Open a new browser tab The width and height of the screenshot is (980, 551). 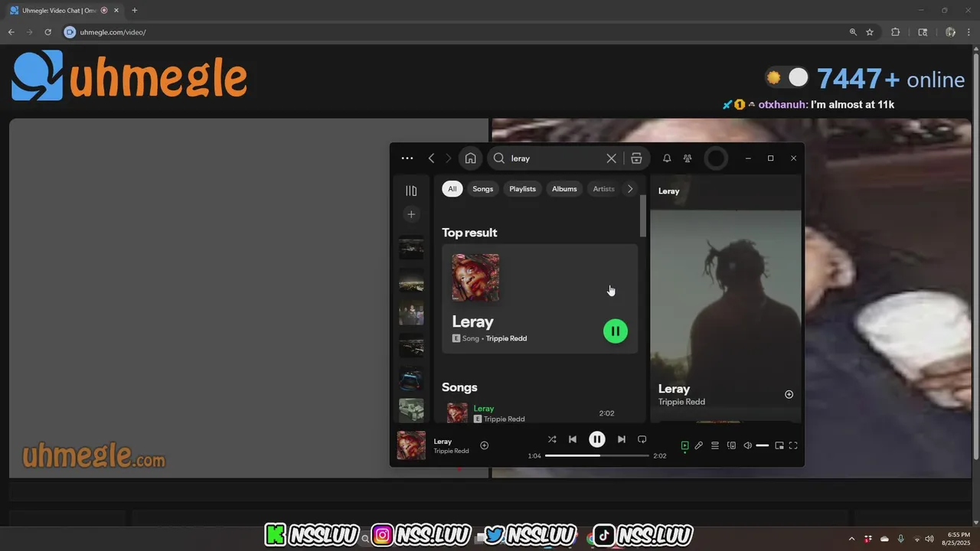(x=134, y=10)
